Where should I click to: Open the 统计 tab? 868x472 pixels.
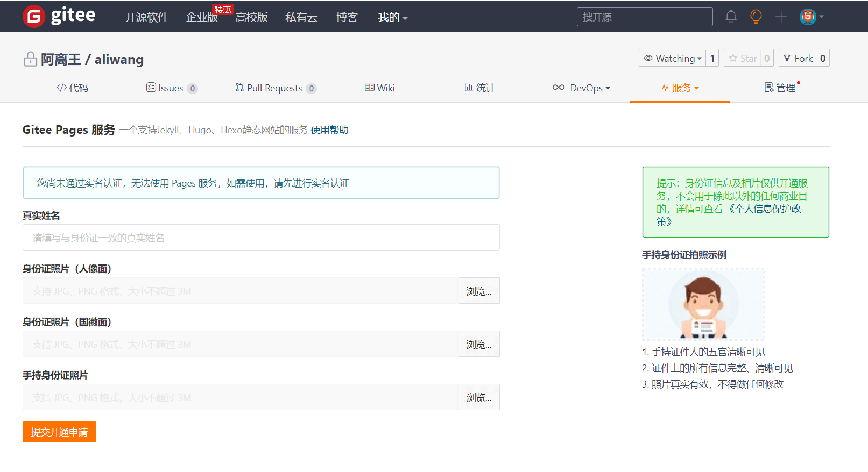pos(479,88)
